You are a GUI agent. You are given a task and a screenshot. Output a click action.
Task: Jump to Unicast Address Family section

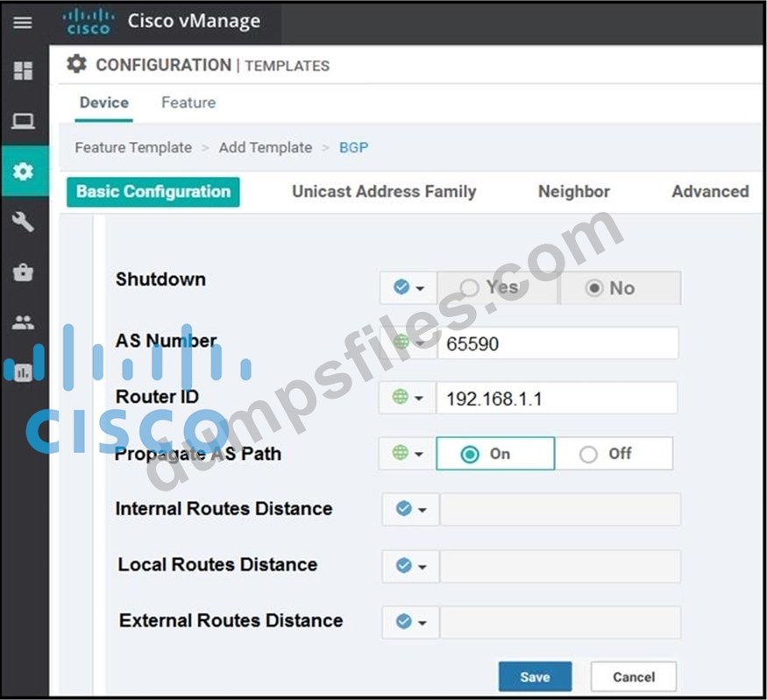click(383, 192)
